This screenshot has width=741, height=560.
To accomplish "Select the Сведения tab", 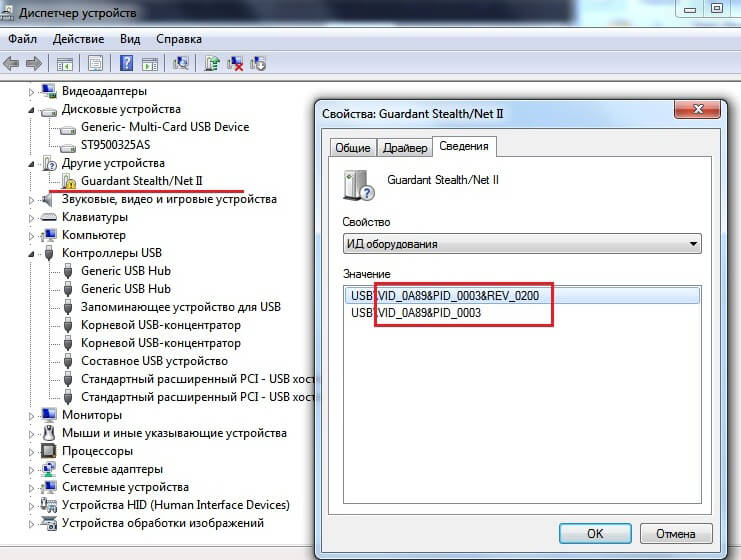I will [x=464, y=146].
